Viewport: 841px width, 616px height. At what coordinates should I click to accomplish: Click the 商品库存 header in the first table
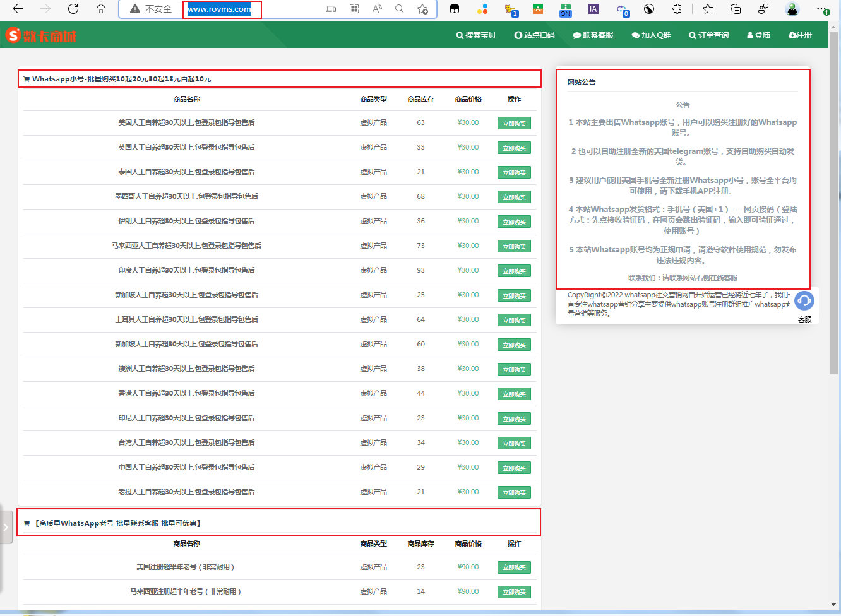(421, 99)
